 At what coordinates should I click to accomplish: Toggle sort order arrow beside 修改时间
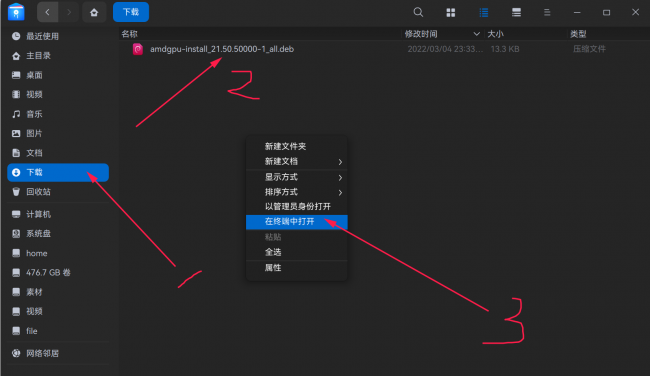point(476,34)
